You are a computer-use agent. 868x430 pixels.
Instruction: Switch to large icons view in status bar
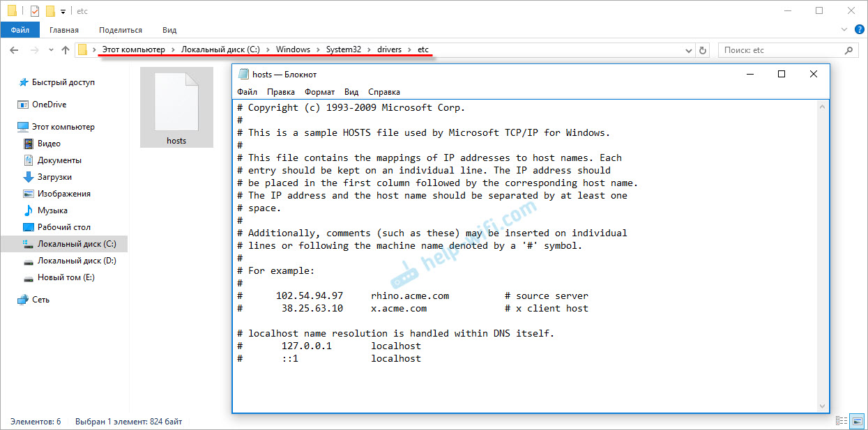(x=856, y=422)
